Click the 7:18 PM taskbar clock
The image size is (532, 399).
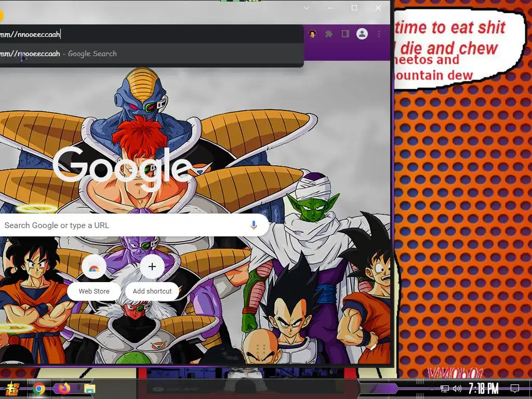(484, 389)
